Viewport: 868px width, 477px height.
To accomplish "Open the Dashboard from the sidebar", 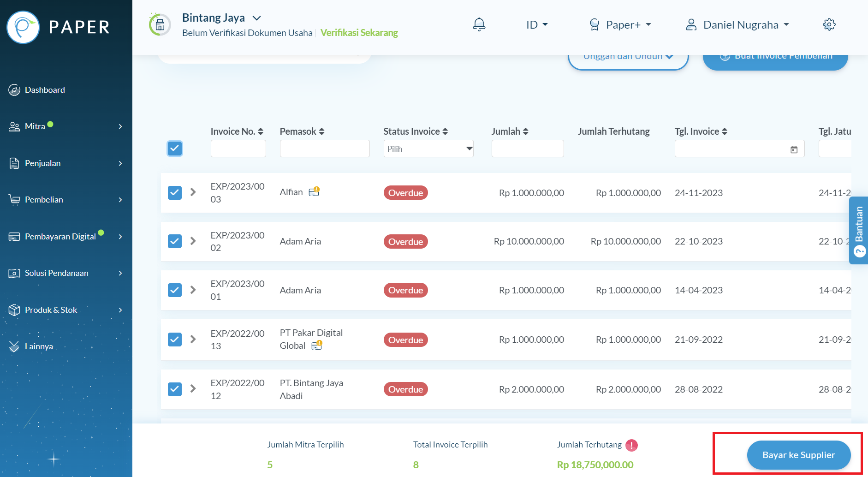I will pos(45,89).
